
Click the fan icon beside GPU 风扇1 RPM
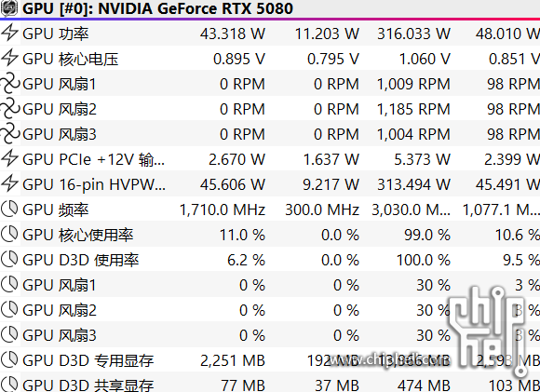point(9,84)
